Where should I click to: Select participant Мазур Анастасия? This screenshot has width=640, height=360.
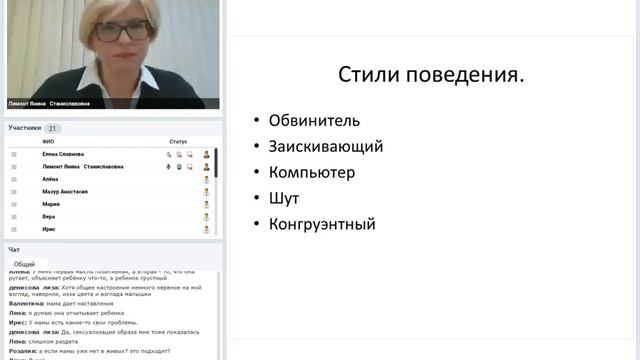65,192
